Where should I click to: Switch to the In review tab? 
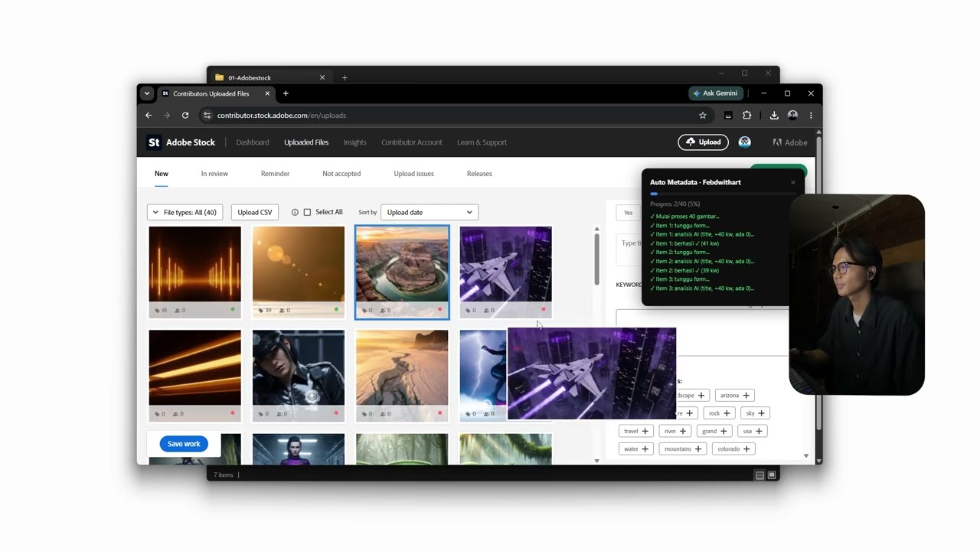pos(214,174)
